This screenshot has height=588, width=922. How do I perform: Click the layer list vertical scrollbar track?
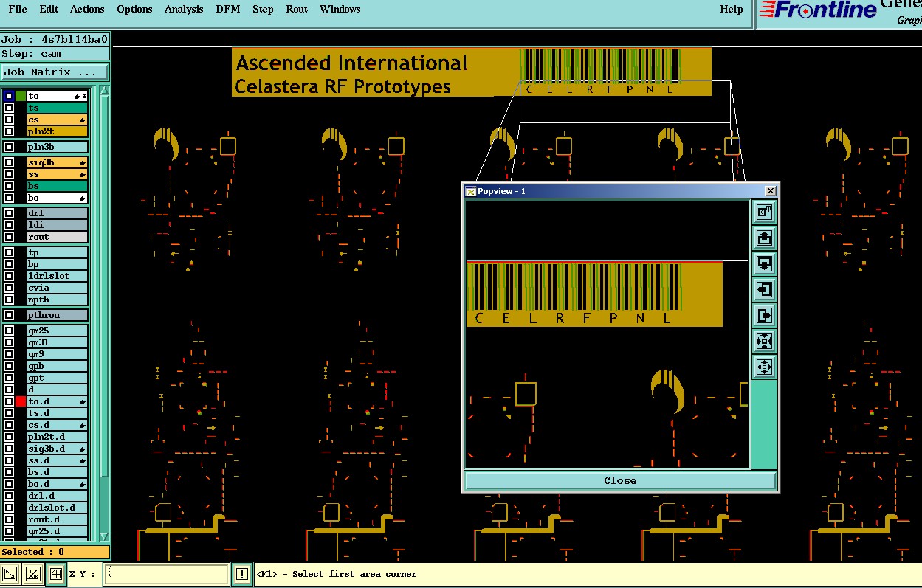click(x=104, y=314)
